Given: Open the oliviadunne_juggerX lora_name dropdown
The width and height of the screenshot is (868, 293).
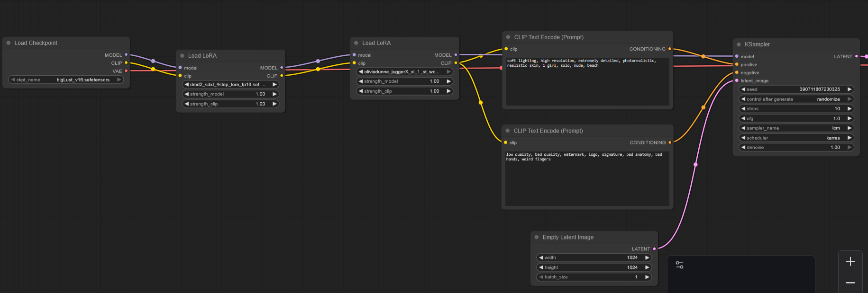Looking at the screenshot, I should coord(405,71).
